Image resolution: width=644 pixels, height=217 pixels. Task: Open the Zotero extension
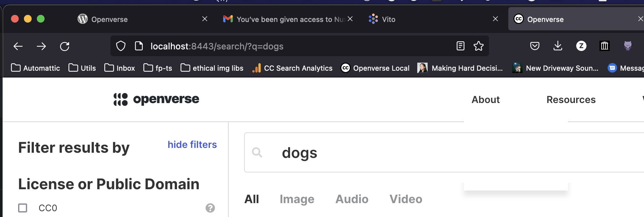582,46
